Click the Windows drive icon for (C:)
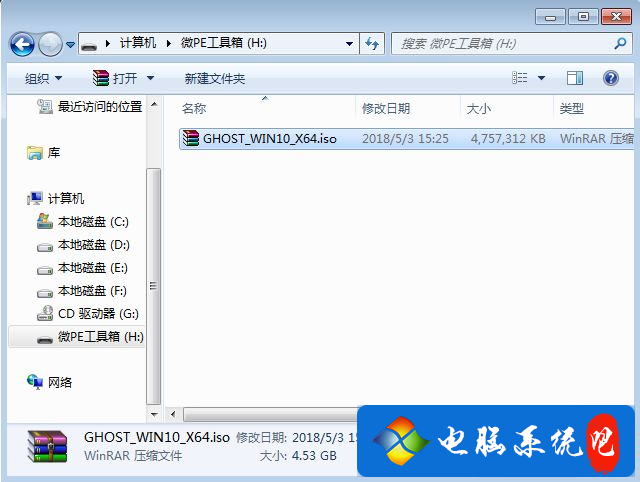Image resolution: width=640 pixels, height=482 pixels. point(44,221)
